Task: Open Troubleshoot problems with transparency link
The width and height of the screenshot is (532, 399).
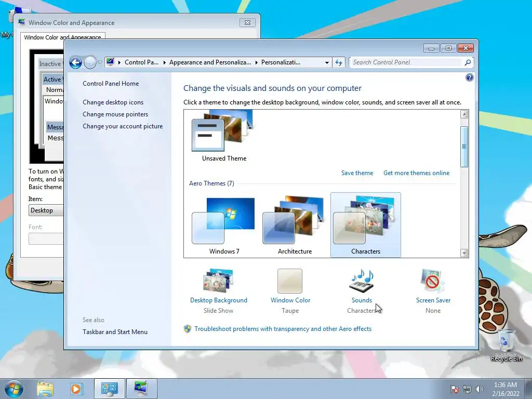Action: pyautogui.click(x=283, y=329)
